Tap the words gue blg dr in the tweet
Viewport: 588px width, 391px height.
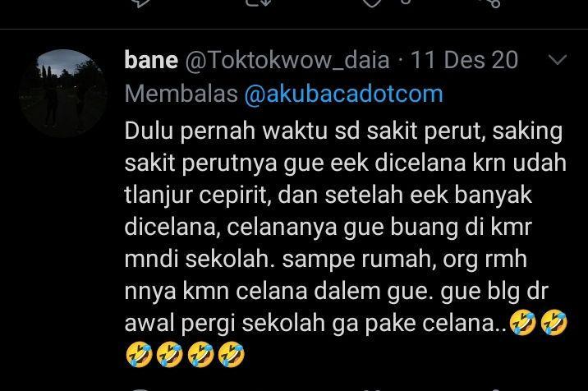tap(494, 292)
